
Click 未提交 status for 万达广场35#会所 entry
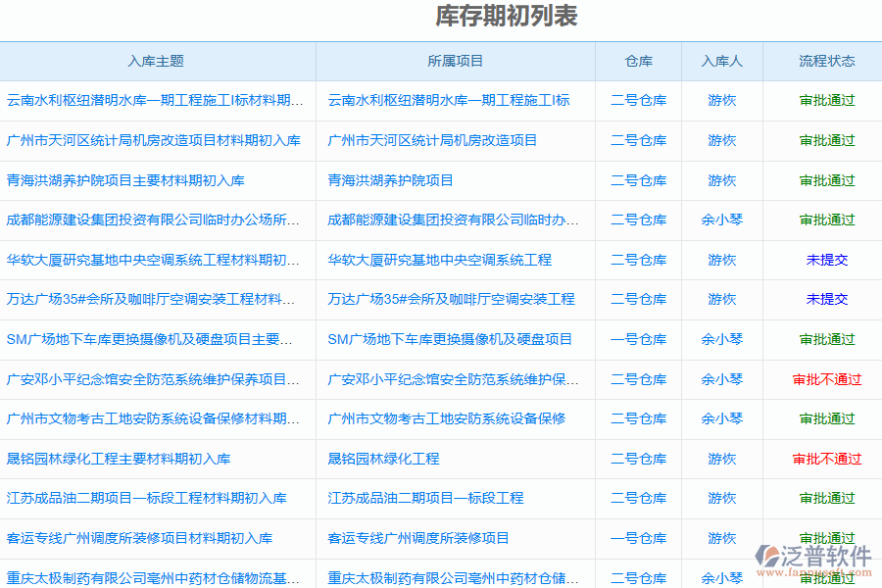[822, 300]
